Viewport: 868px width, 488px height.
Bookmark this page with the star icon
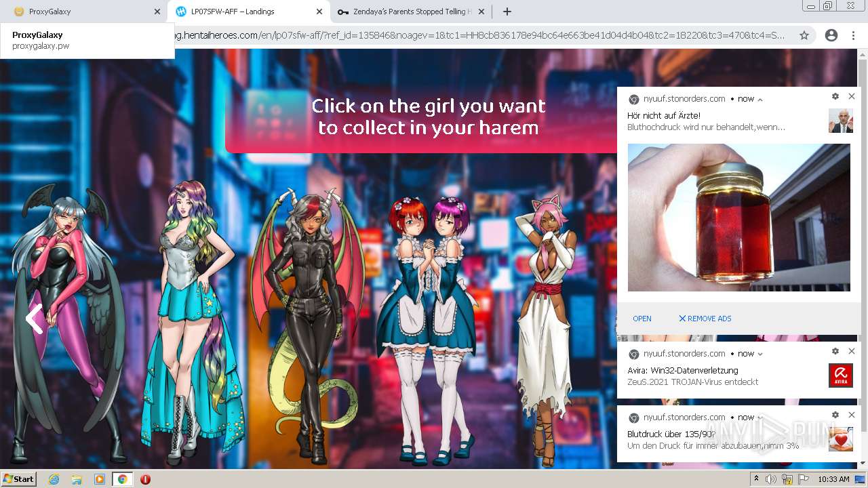pyautogui.click(x=804, y=35)
